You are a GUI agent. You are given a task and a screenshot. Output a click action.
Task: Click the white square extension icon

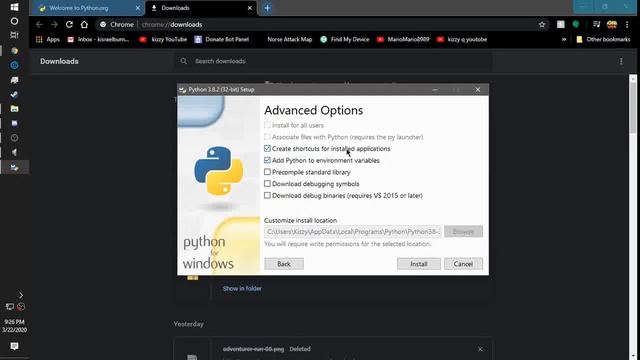pyautogui.click(x=561, y=24)
